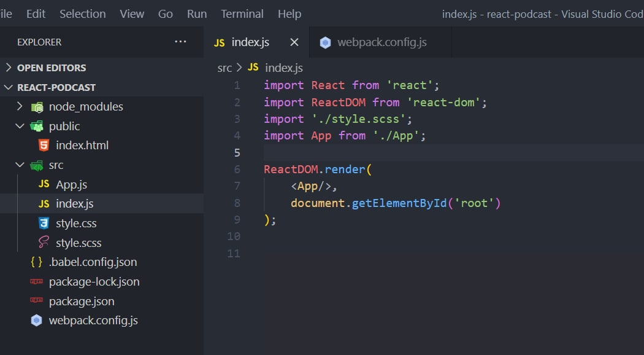Click './style.scss' import string
Viewport: 644px width, 355px height.
(x=358, y=119)
